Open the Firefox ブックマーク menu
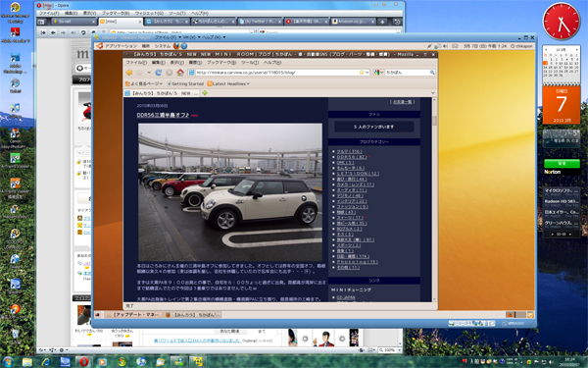 pyautogui.click(x=221, y=63)
